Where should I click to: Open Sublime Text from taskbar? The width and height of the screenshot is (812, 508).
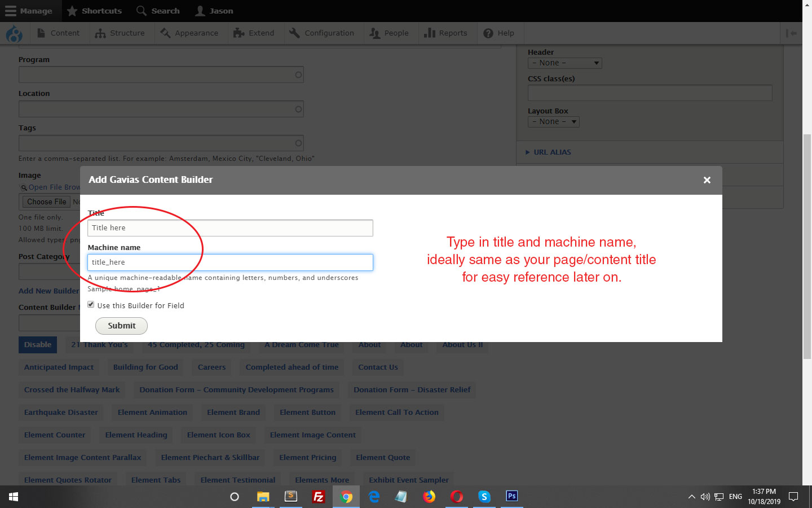(291, 497)
